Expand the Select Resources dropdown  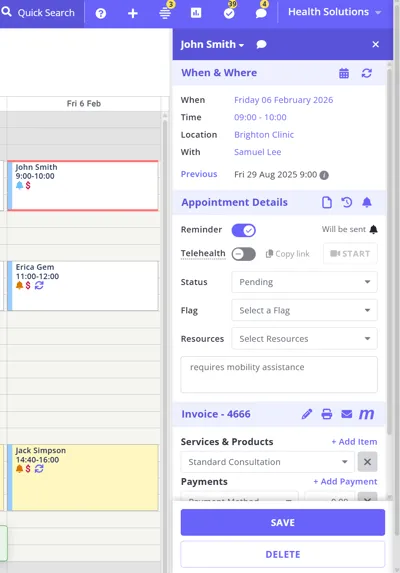[304, 339]
